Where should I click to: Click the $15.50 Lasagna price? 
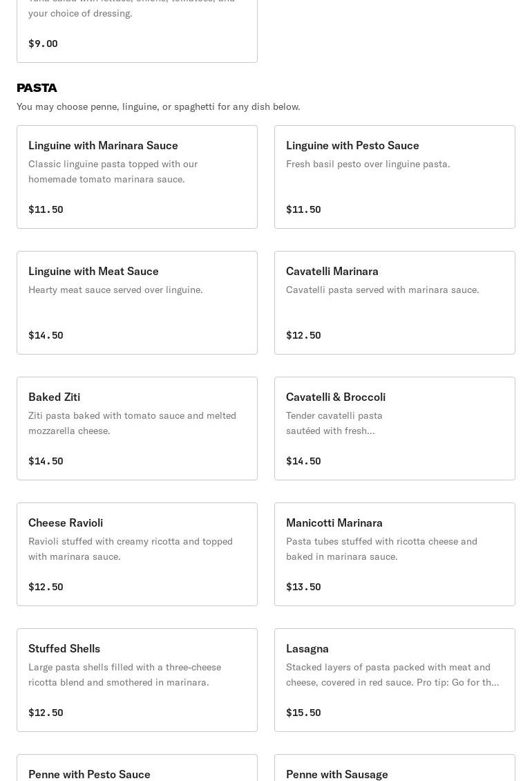[x=303, y=713]
